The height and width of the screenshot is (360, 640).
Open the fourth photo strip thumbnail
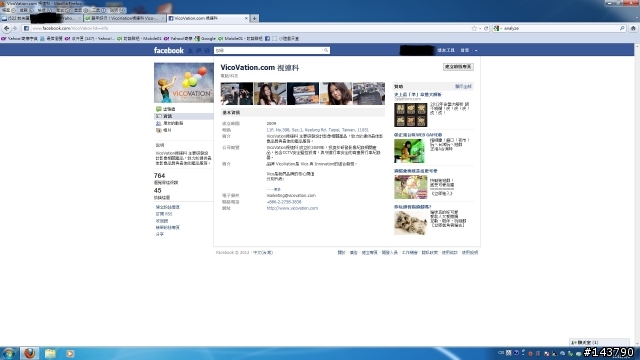[336, 93]
